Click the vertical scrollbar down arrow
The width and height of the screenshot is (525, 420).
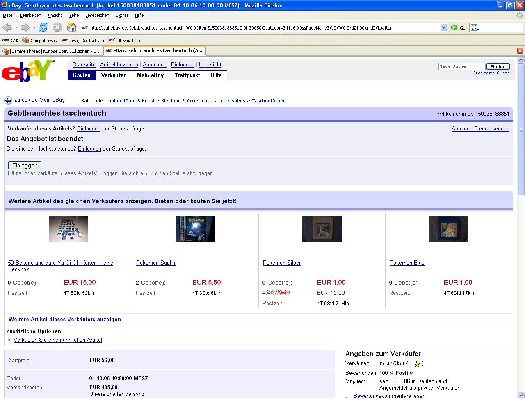click(x=521, y=395)
